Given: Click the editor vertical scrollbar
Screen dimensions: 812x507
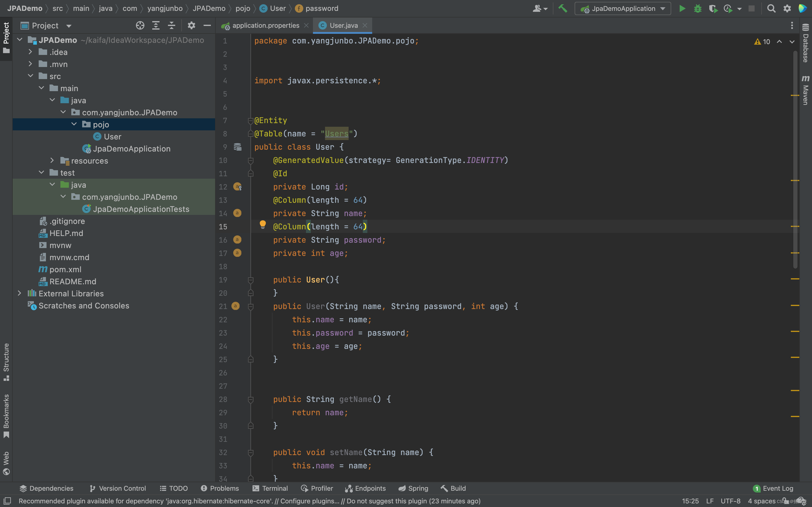Looking at the screenshot, I should pos(795,159).
